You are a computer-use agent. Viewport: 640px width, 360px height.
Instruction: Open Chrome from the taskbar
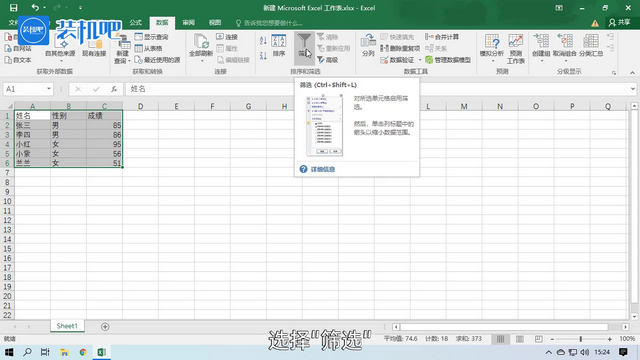point(83,352)
